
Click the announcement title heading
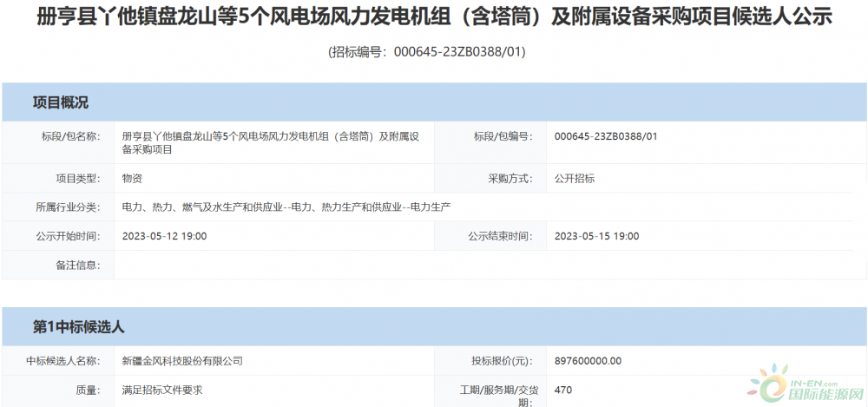point(434,17)
